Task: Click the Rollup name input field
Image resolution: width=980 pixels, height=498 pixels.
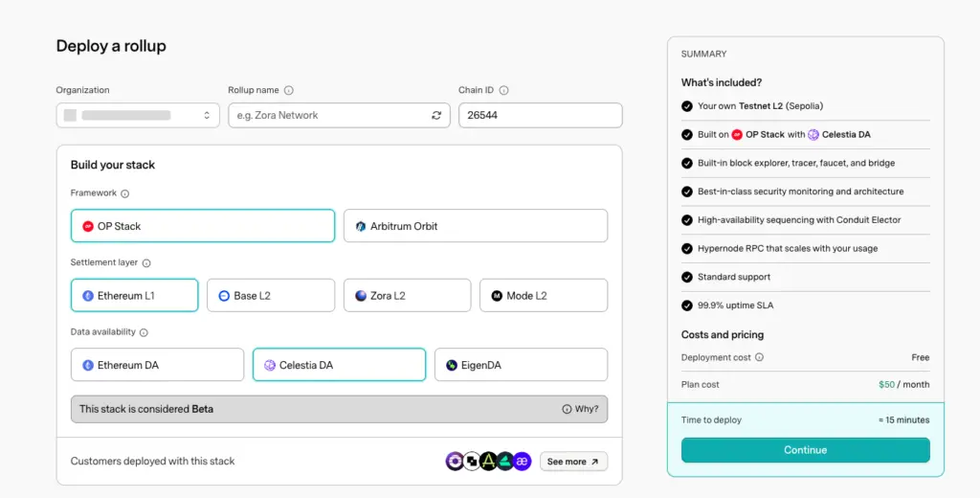Action: 339,115
